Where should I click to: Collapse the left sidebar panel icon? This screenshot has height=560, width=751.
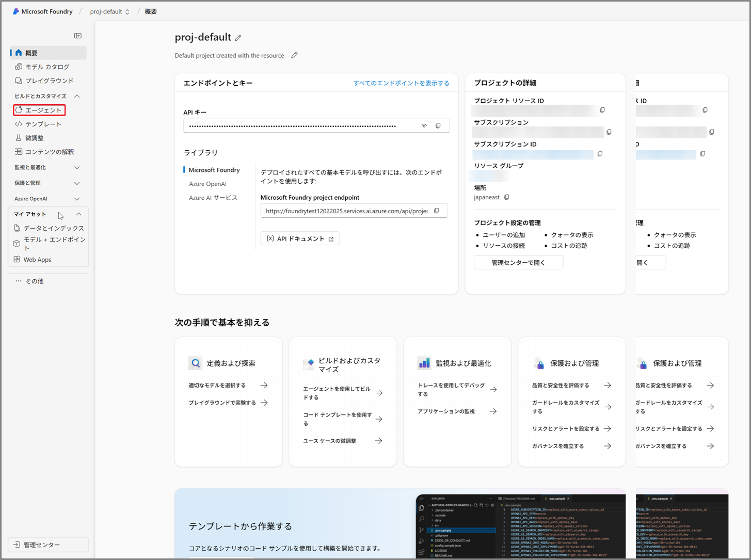[x=78, y=36]
